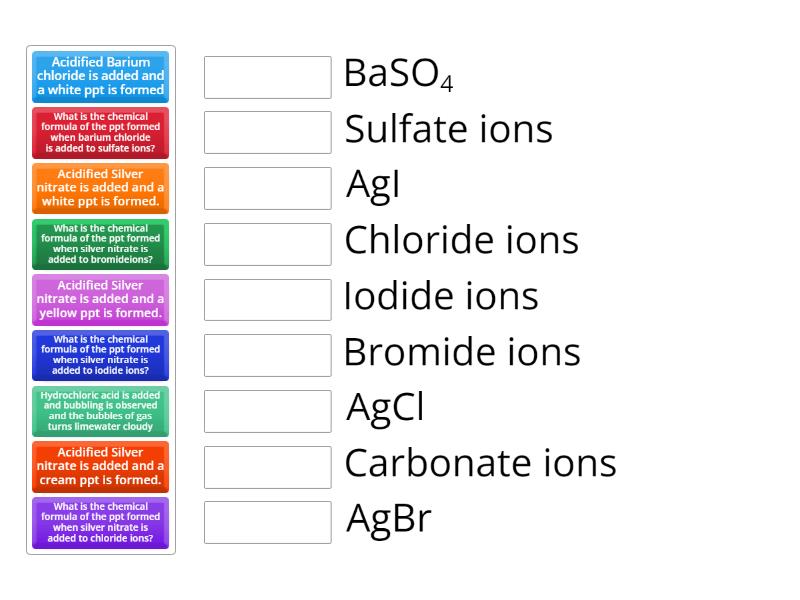
Task: Click the green card about bromide ions formula
Action: tap(98, 244)
